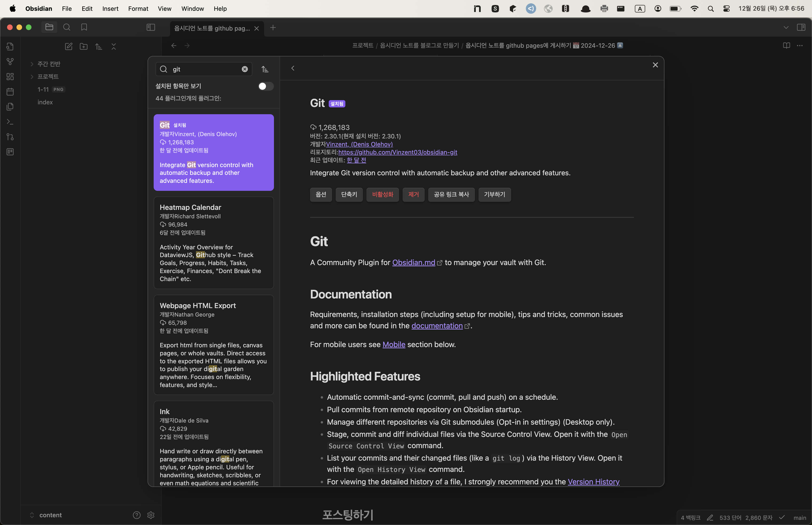Open the note's more options dots menu

(x=800, y=46)
